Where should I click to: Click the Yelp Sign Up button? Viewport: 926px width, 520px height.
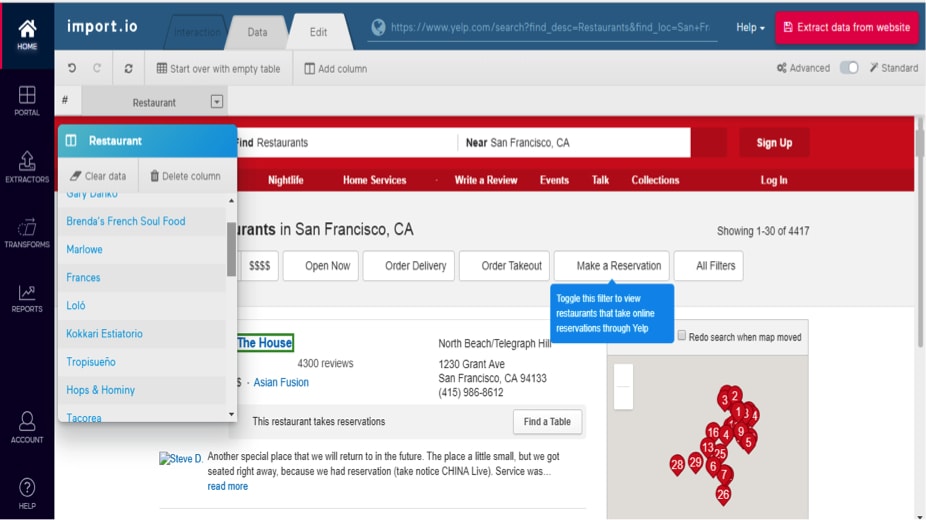pos(774,142)
